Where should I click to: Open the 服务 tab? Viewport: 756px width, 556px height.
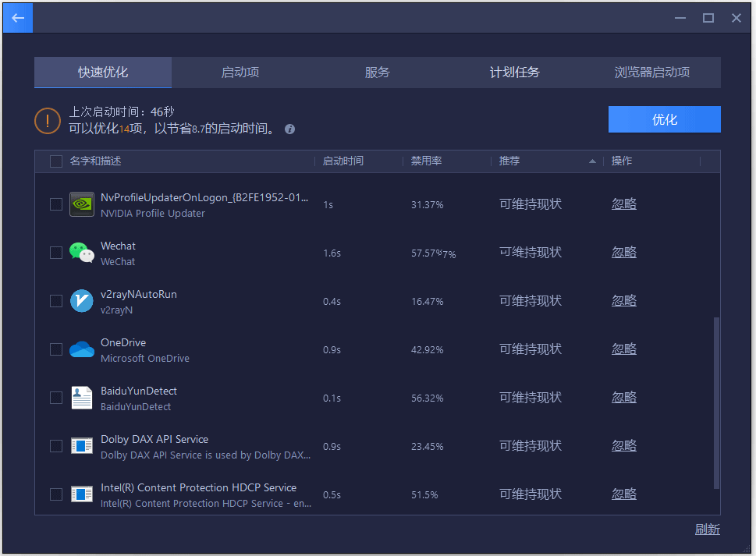click(377, 73)
